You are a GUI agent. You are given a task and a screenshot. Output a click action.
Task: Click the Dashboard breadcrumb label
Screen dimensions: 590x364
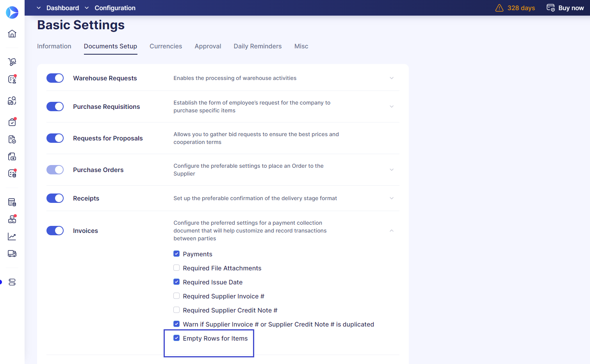pyautogui.click(x=63, y=8)
